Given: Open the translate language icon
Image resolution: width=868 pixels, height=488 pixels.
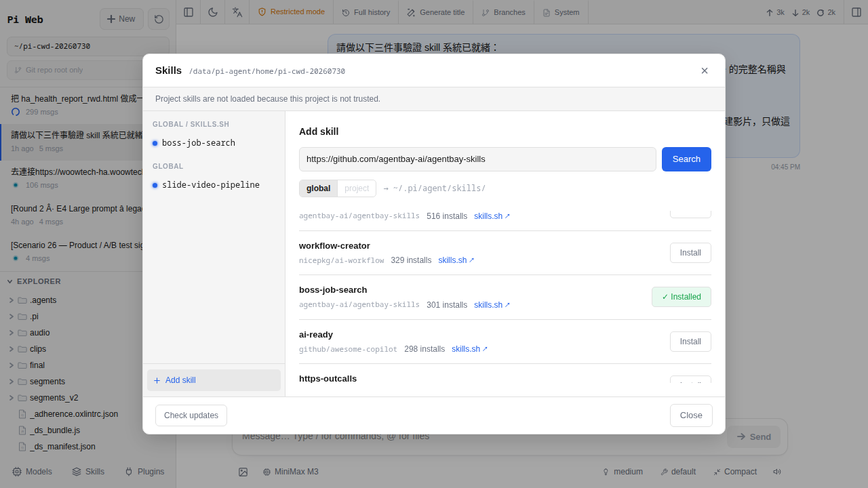Looking at the screenshot, I should point(237,12).
